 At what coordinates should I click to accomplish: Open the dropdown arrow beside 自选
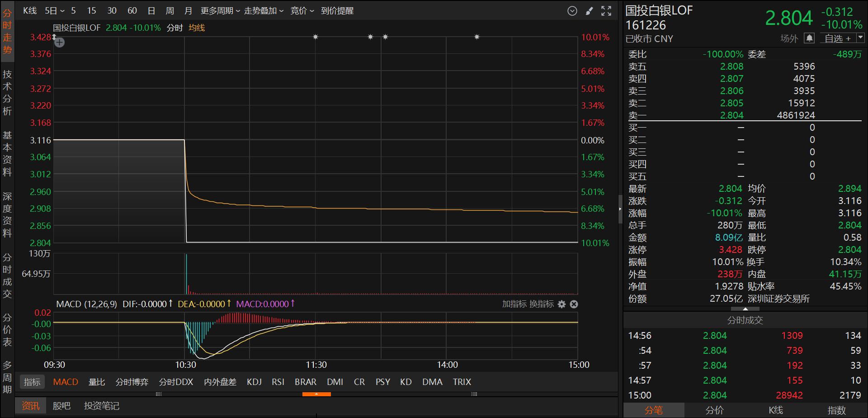[x=860, y=38]
